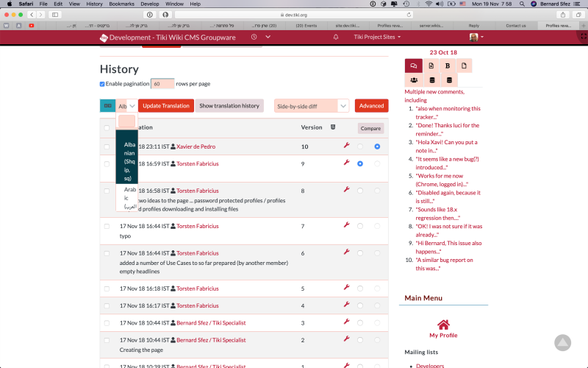The image size is (588, 368).
Task: Select the selected blue radio for version 10
Action: [x=377, y=146]
